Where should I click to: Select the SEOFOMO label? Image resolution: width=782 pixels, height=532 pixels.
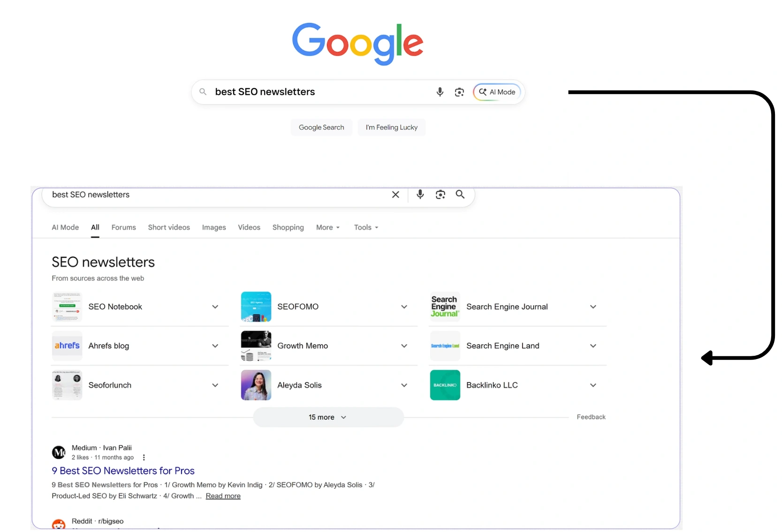coord(298,307)
